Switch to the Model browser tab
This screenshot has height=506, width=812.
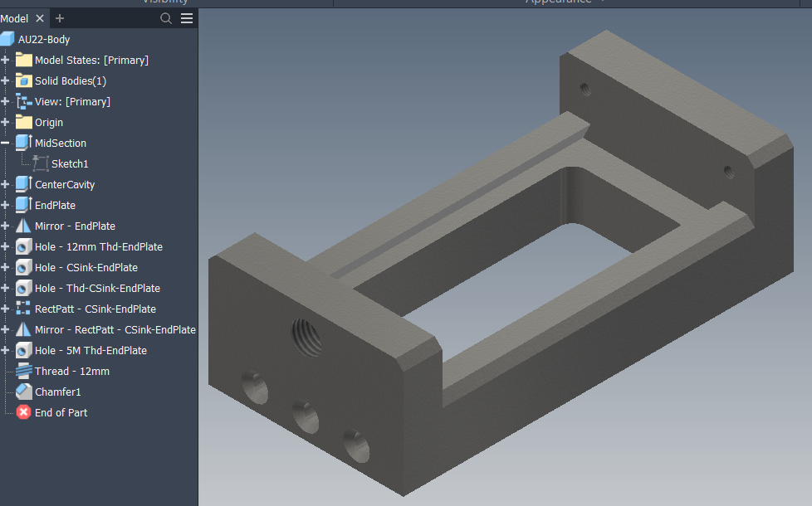click(15, 17)
